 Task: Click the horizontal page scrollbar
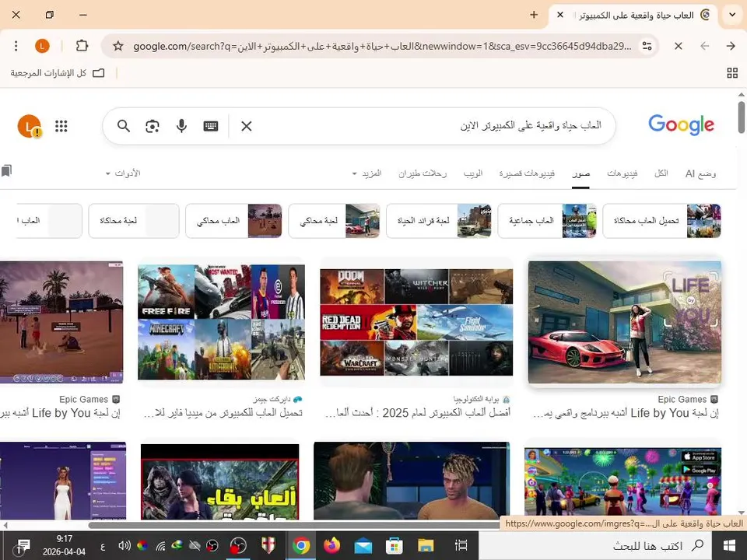pos(296,525)
